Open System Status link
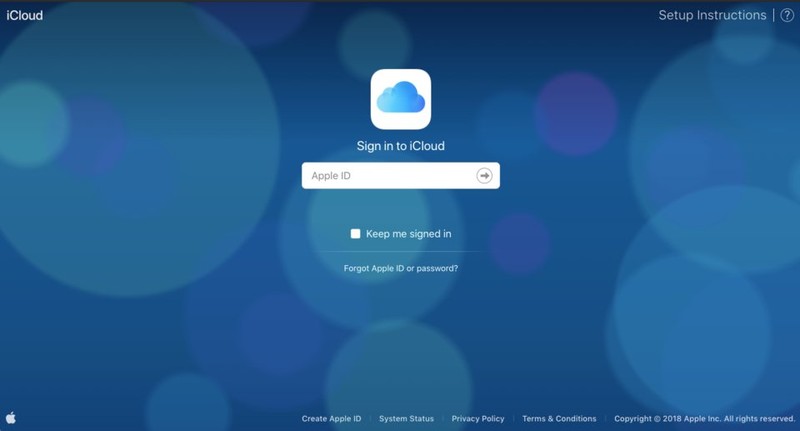This screenshot has height=431, width=800. [x=406, y=418]
